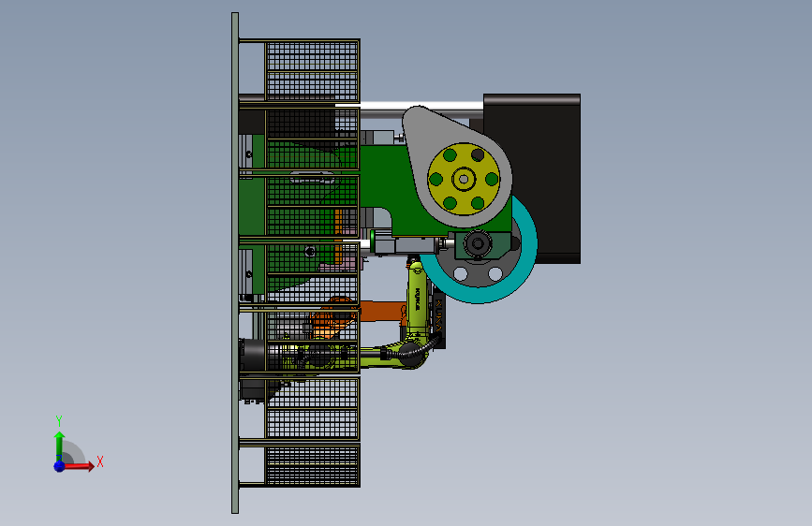This screenshot has width=812, height=526.
Task: Click the blue Z axis ball of the triad
Action: pyautogui.click(x=60, y=466)
